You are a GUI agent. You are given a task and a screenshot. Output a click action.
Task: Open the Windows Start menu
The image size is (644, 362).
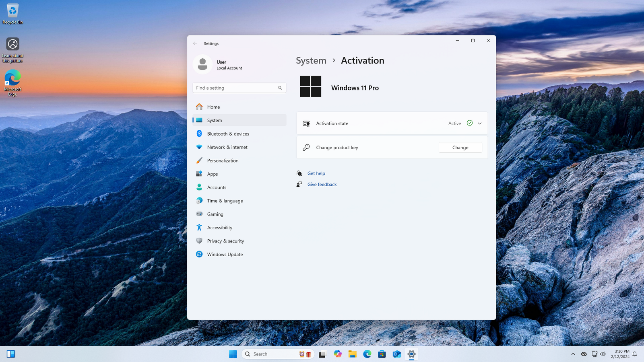coord(233,354)
